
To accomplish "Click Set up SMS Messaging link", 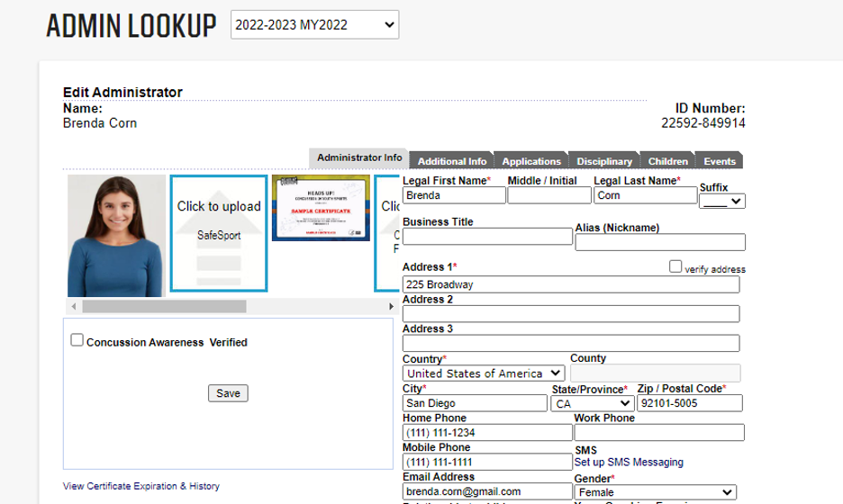I will tap(629, 463).
